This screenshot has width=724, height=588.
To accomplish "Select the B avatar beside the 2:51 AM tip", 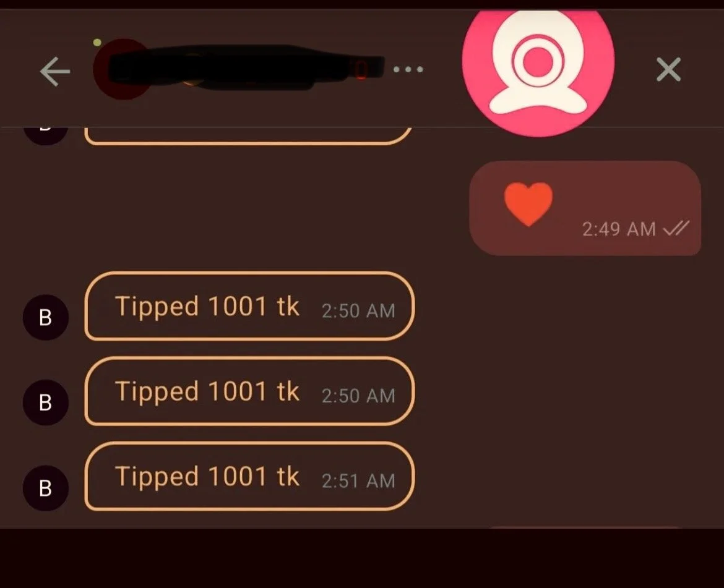I will coord(46,488).
